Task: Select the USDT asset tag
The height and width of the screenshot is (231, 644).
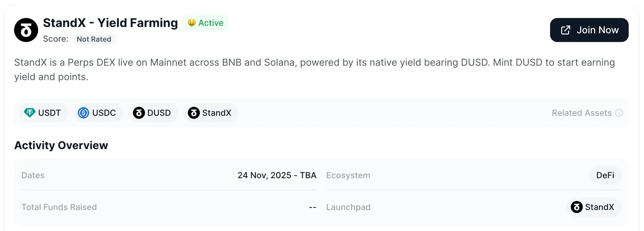Action: coord(44,113)
